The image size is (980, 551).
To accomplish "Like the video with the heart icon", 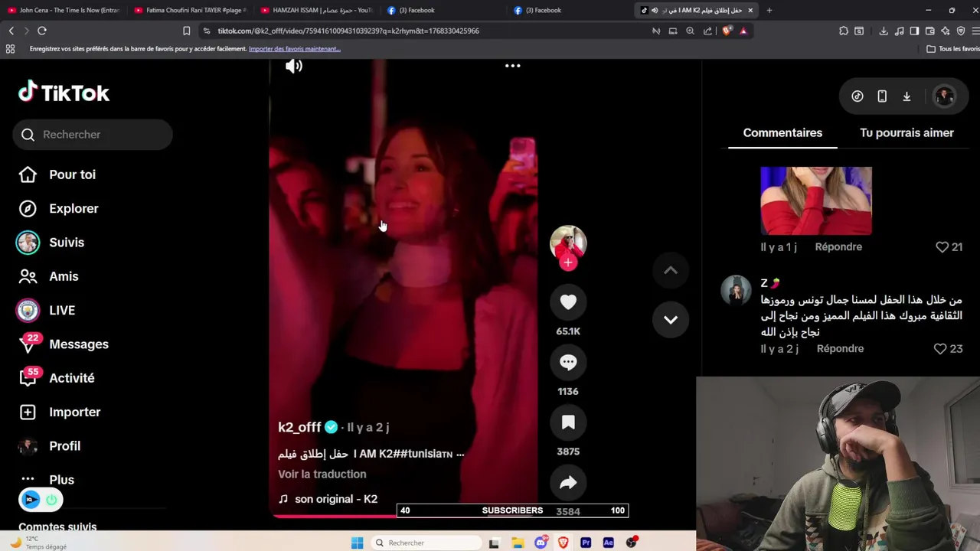I will tap(568, 302).
